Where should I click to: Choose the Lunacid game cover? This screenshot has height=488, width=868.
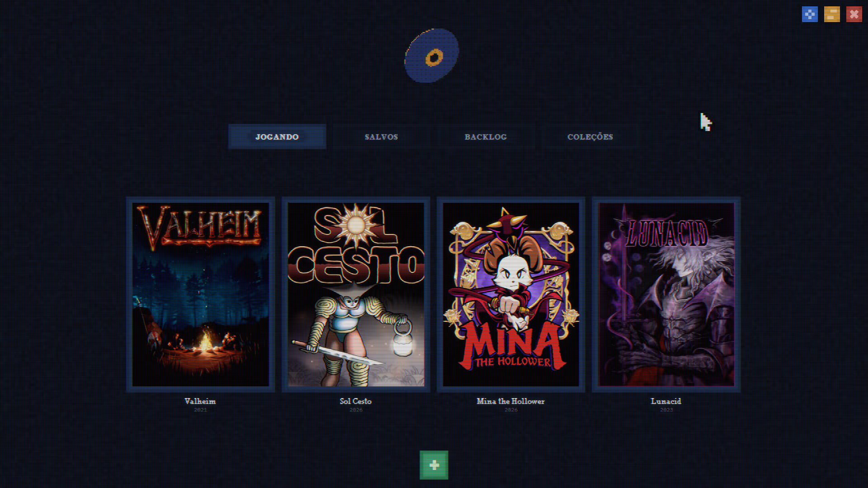(666, 295)
